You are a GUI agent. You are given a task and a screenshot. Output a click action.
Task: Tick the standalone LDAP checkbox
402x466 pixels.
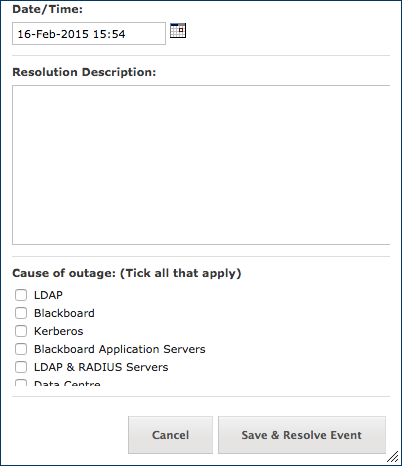(x=21, y=295)
